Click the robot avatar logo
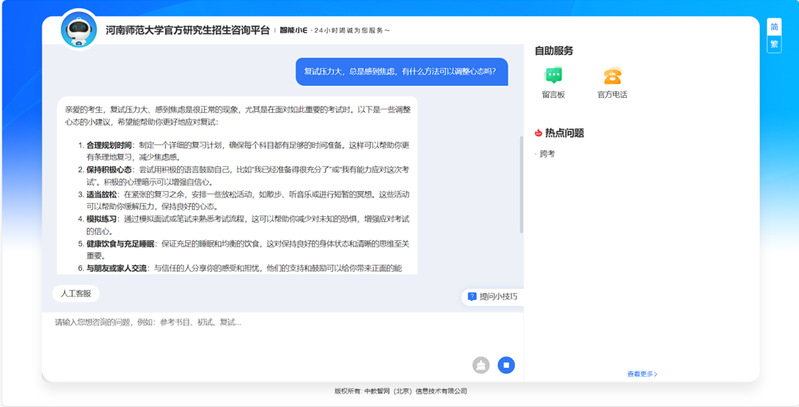This screenshot has height=407, width=799. click(79, 30)
